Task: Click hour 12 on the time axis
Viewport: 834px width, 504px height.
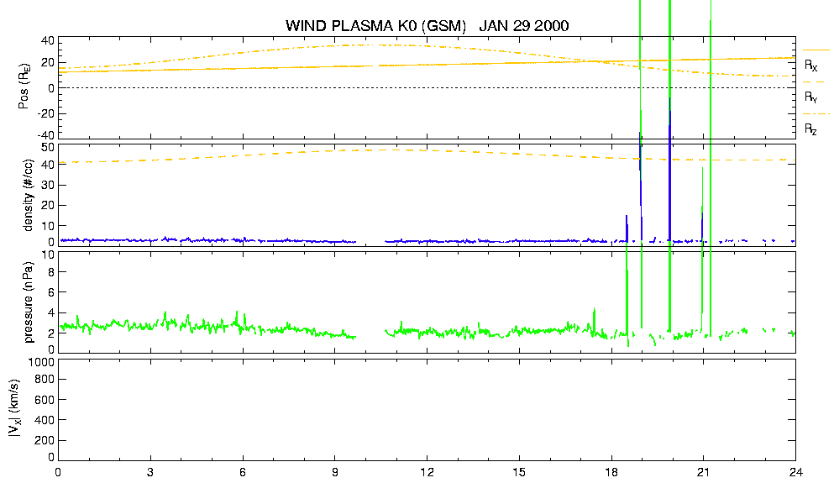Action: [427, 472]
